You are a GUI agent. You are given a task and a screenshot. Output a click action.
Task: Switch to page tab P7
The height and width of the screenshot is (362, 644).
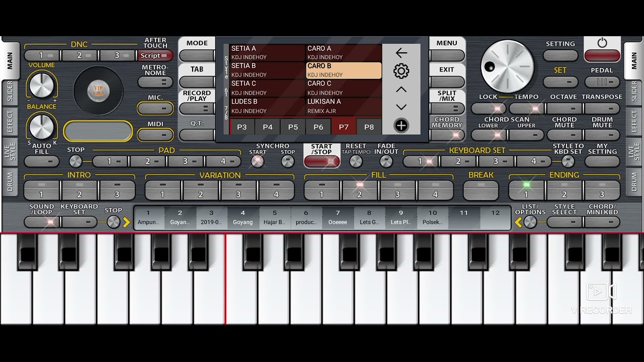pyautogui.click(x=344, y=127)
